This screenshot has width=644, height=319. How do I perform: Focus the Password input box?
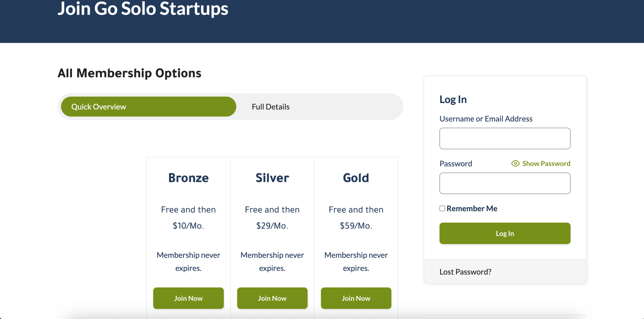coord(505,183)
